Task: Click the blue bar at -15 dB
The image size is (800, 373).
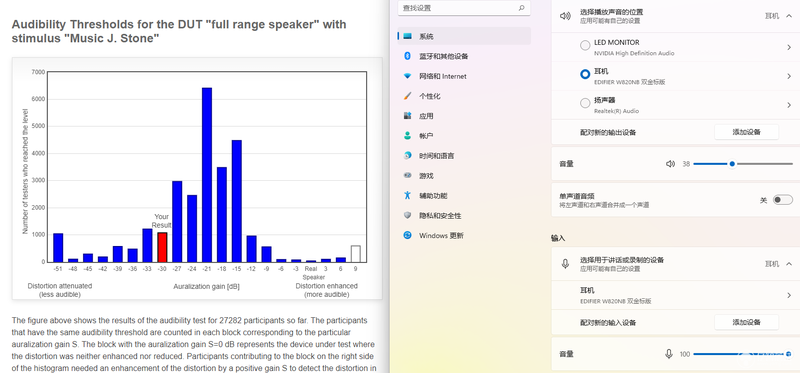Action: pos(237,201)
